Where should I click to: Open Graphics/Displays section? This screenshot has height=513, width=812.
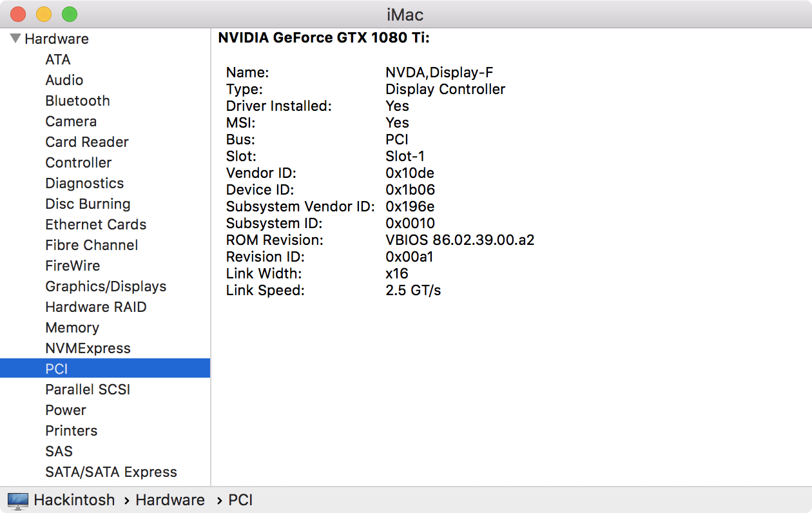click(106, 286)
